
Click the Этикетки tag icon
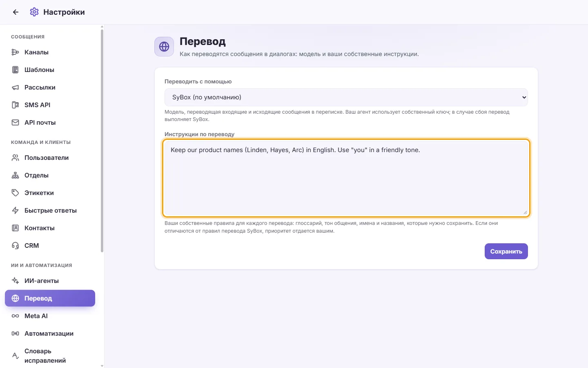[16, 193]
